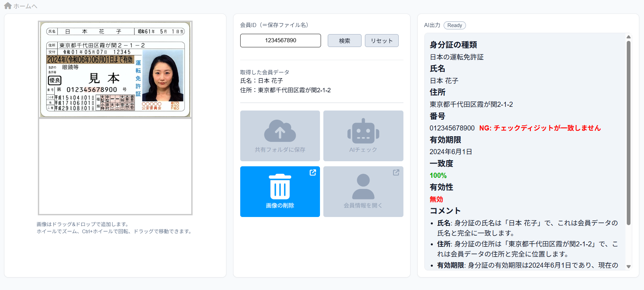Click the red NG check digit error message
Viewport: 644px width, 290px height.
coord(540,128)
